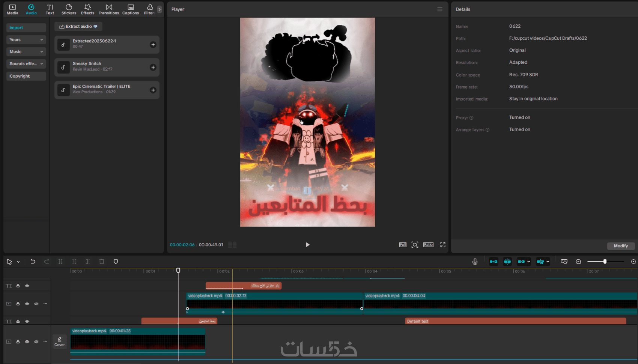
Task: Click the timeline ruler magnifier icon
Action: click(564, 262)
